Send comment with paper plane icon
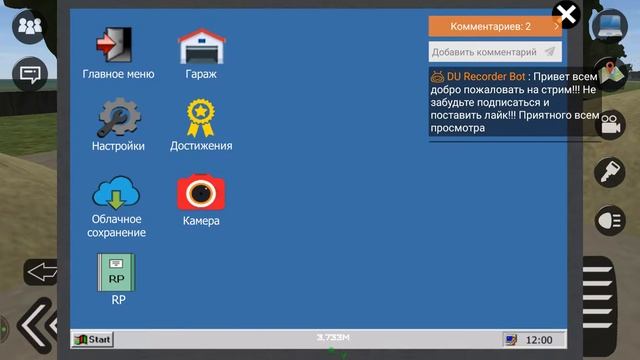The height and width of the screenshot is (360, 640). click(x=550, y=52)
